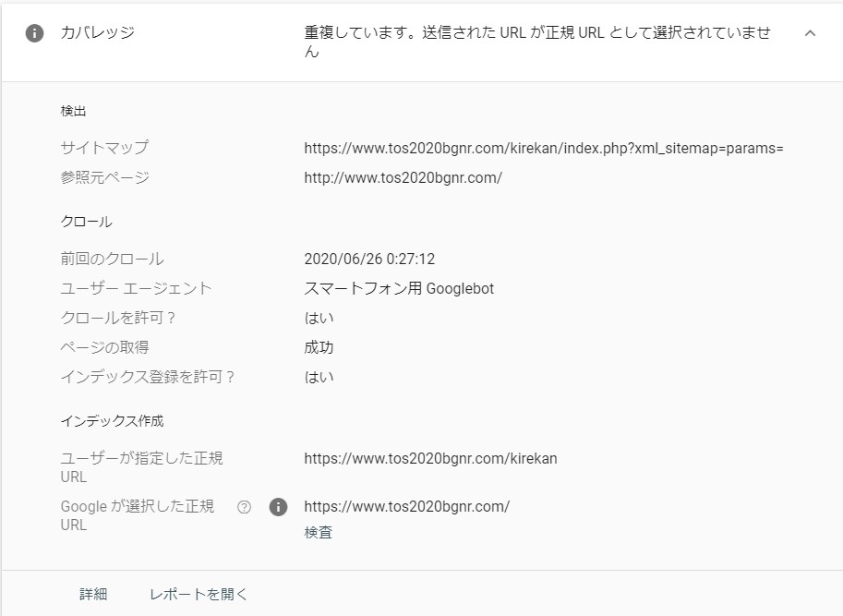Click the ページの取得 row label

point(104,348)
